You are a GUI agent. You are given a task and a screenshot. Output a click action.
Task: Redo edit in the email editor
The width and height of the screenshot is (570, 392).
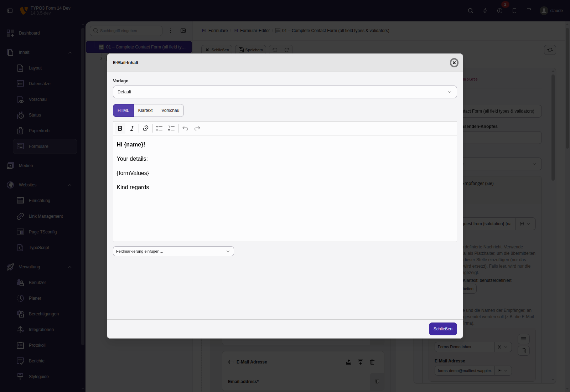197,128
